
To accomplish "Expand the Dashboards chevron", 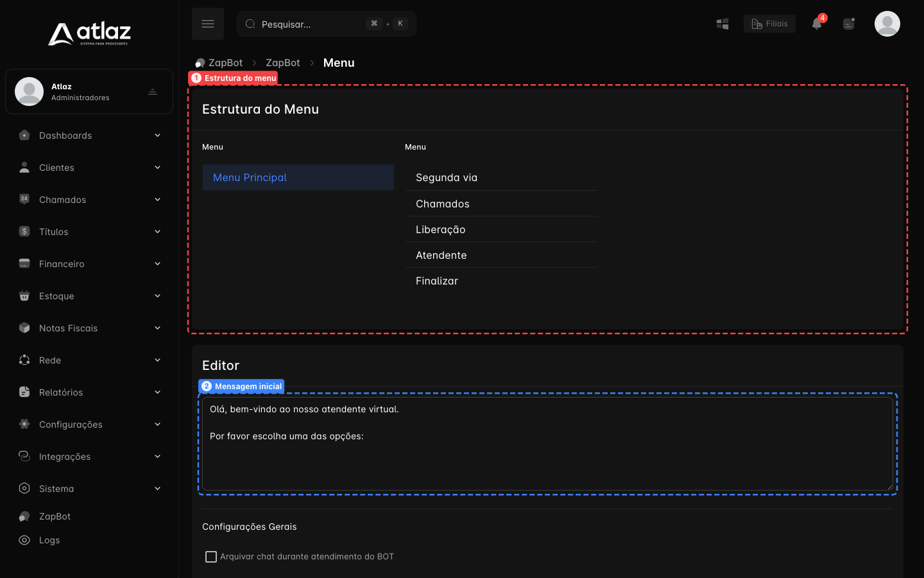I will tap(157, 136).
